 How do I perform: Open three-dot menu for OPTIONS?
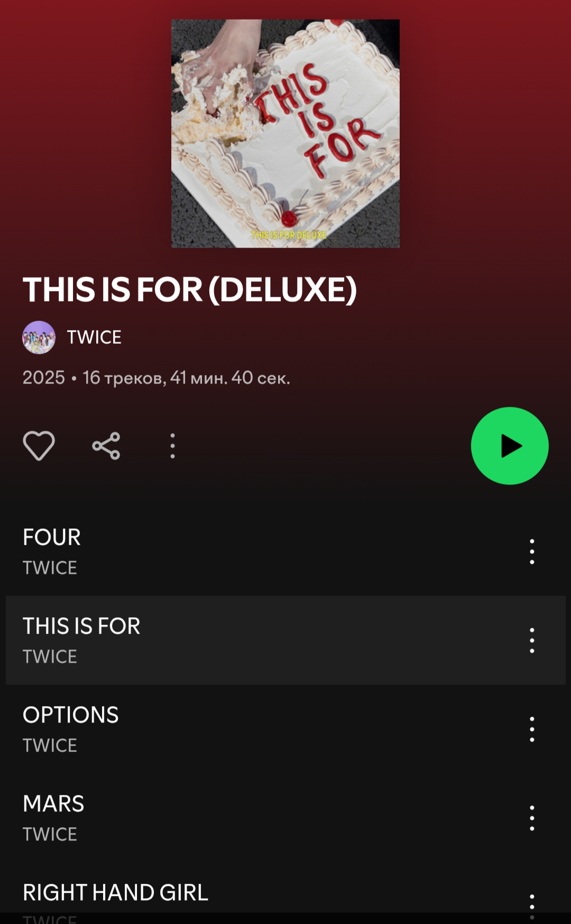[532, 729]
